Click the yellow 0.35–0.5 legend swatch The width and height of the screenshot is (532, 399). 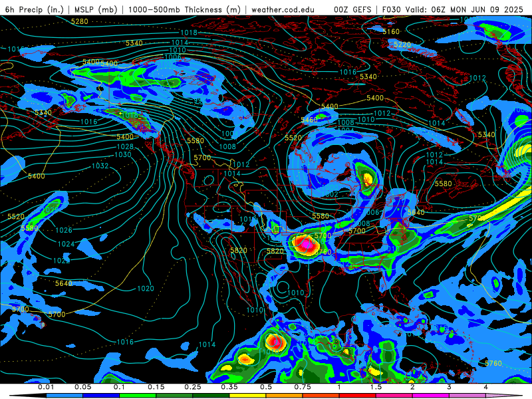(247, 396)
